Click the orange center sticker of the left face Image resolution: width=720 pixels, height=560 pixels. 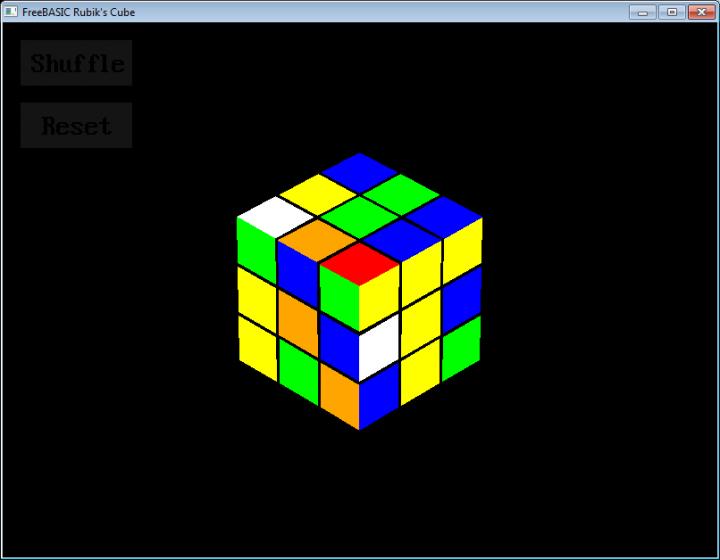[x=298, y=324]
